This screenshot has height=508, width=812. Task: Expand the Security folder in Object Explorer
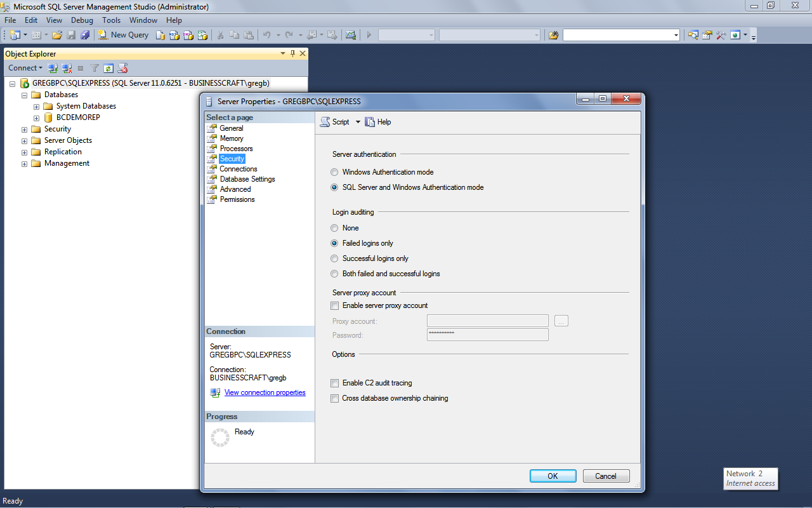24,129
